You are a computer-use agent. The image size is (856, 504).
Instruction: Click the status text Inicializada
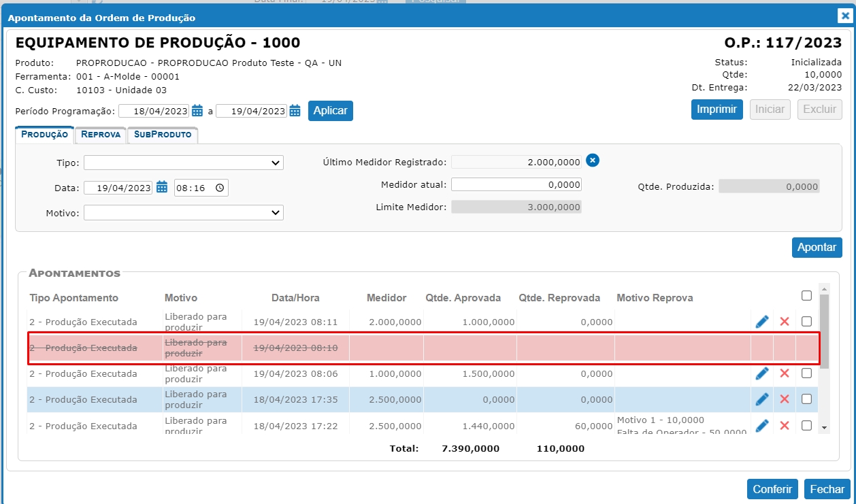point(817,62)
